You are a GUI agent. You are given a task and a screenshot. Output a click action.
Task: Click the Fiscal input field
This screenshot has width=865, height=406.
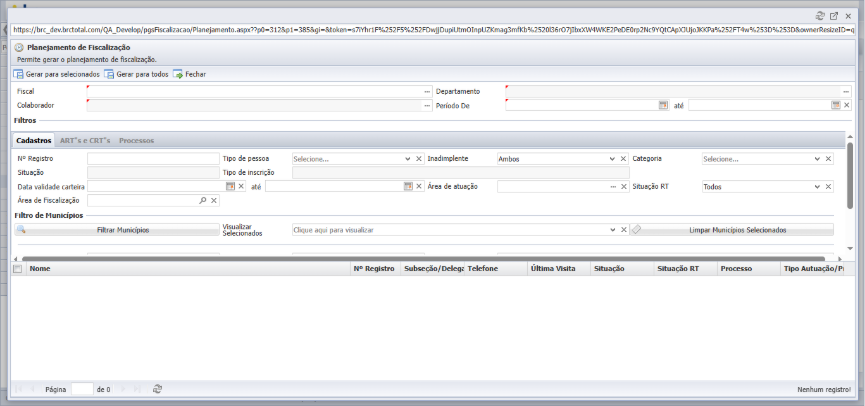click(255, 91)
